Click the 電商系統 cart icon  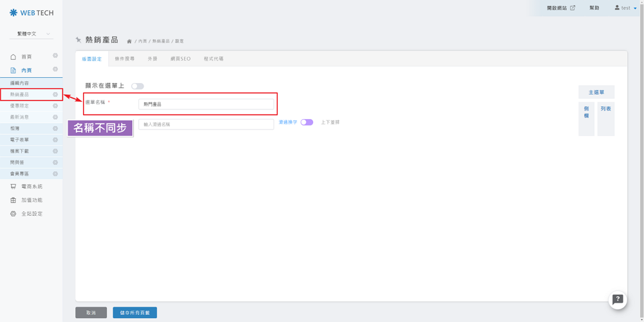click(13, 187)
